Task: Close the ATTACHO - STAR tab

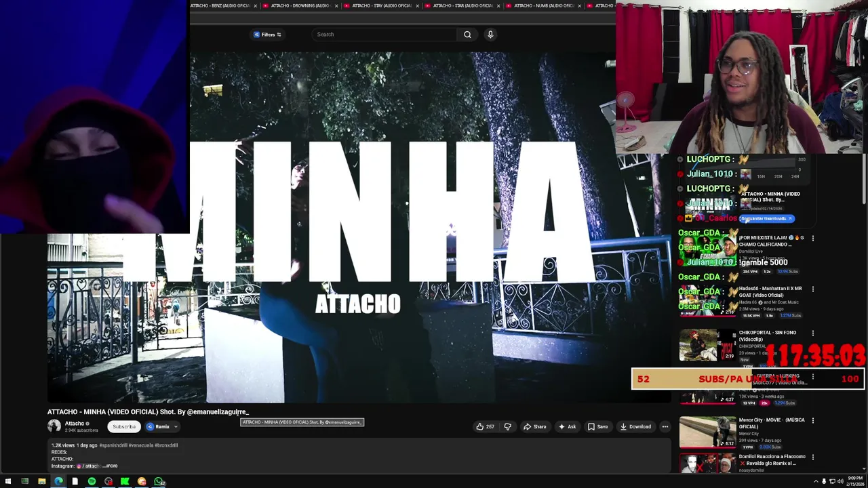Action: point(500,5)
